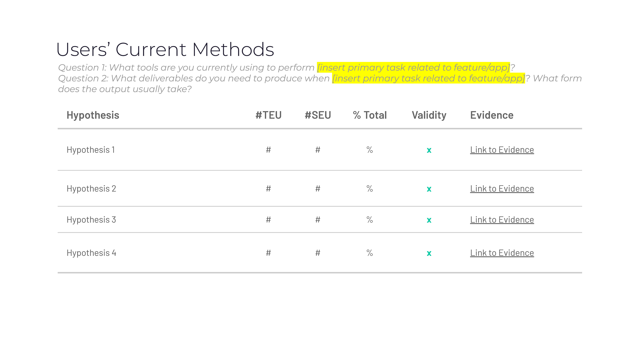Select the Validity column header
The image size is (644, 362).
429,115
